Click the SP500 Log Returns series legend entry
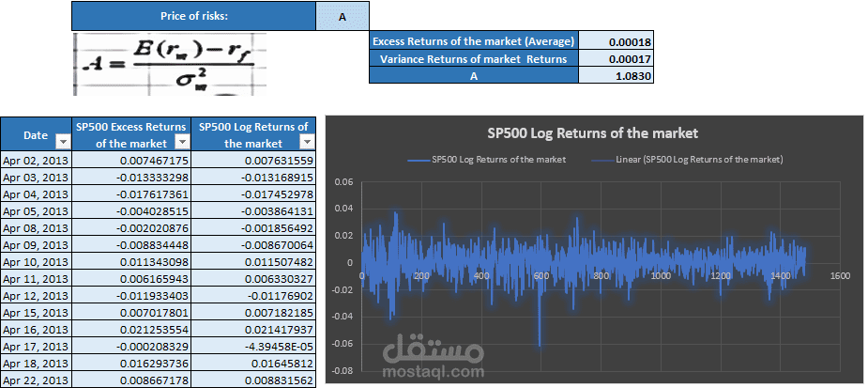The image size is (868, 388). tap(486, 160)
